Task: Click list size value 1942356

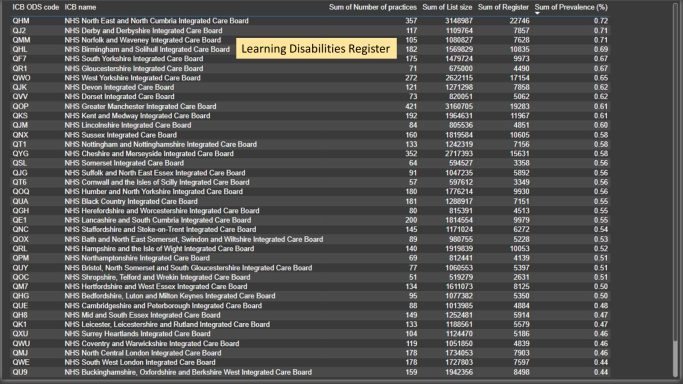Action: click(459, 372)
